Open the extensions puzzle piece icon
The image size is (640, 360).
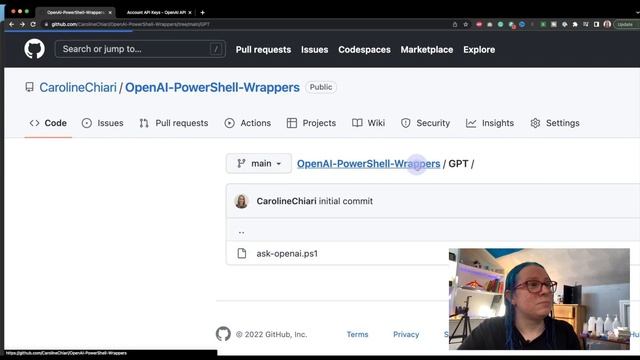point(575,24)
